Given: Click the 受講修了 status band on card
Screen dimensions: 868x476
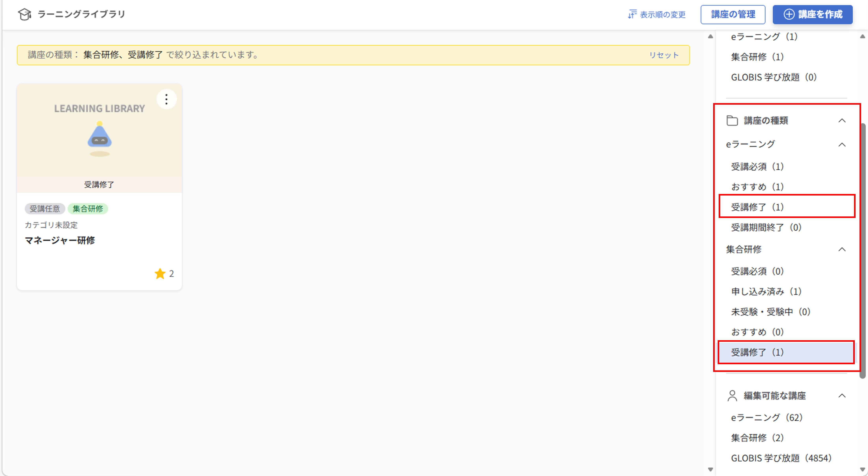Looking at the screenshot, I should (x=99, y=184).
